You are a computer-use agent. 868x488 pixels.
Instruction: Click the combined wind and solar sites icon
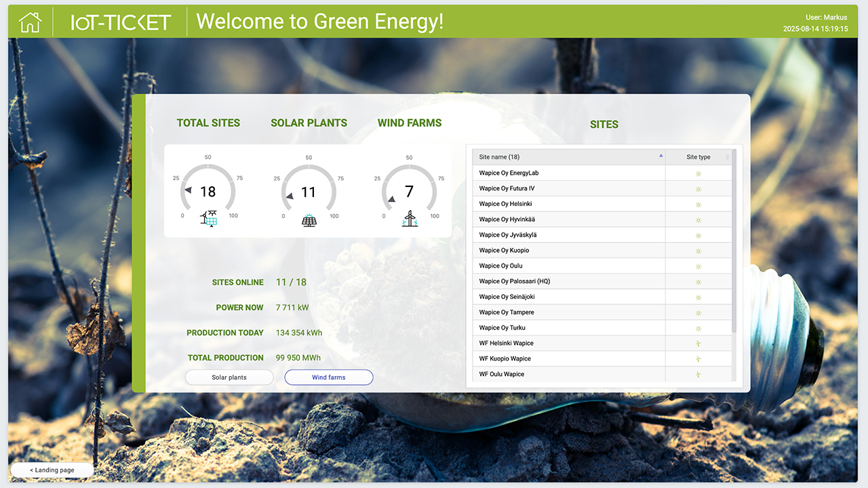[x=209, y=218]
